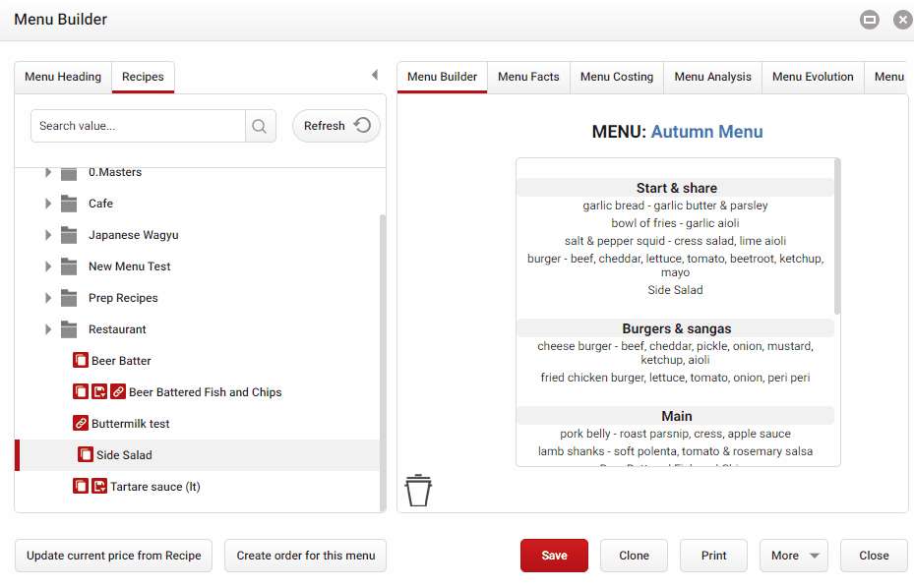Open the Menu Costing tab
The width and height of the screenshot is (914, 588).
coord(616,76)
